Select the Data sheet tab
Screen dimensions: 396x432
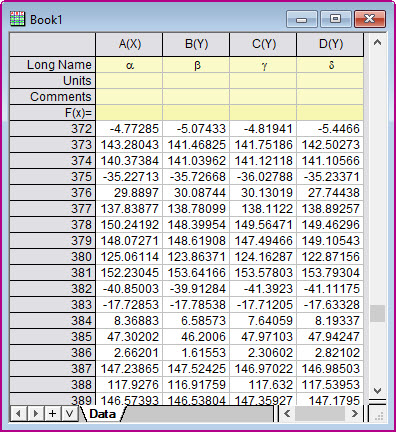[103, 414]
